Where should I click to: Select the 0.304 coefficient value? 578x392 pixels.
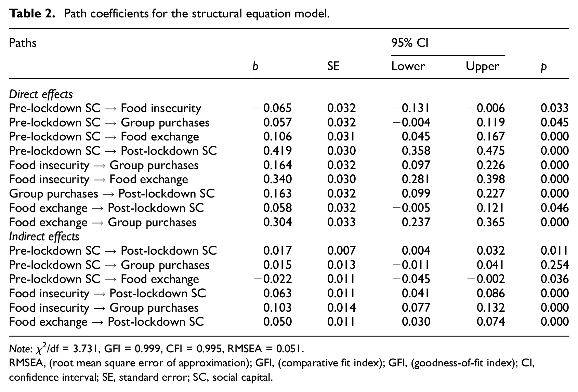tap(277, 222)
